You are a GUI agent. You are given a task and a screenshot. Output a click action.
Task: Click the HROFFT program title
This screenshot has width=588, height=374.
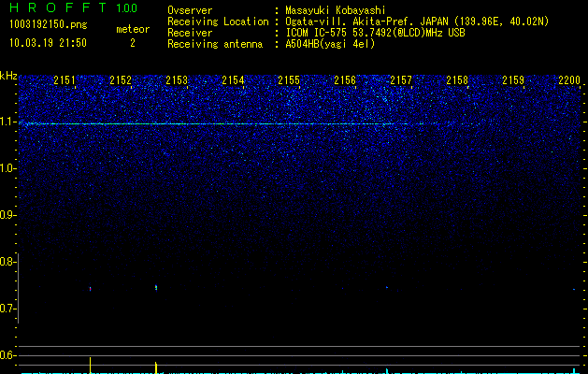[x=59, y=7]
